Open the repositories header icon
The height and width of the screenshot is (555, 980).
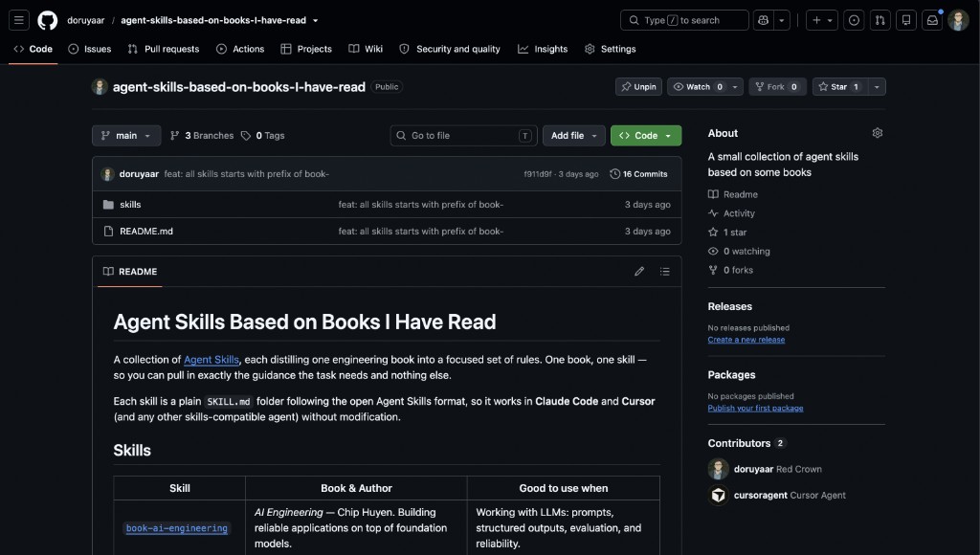(905, 20)
